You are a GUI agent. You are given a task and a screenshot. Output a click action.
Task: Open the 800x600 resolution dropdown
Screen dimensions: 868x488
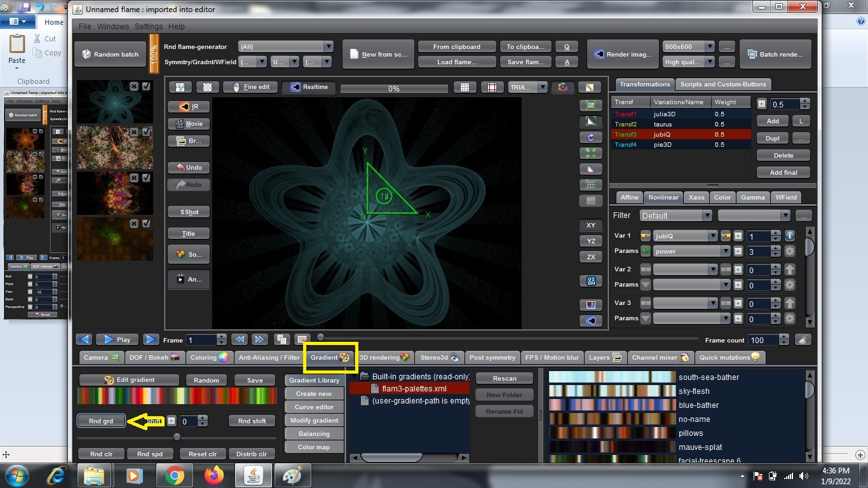tap(689, 46)
